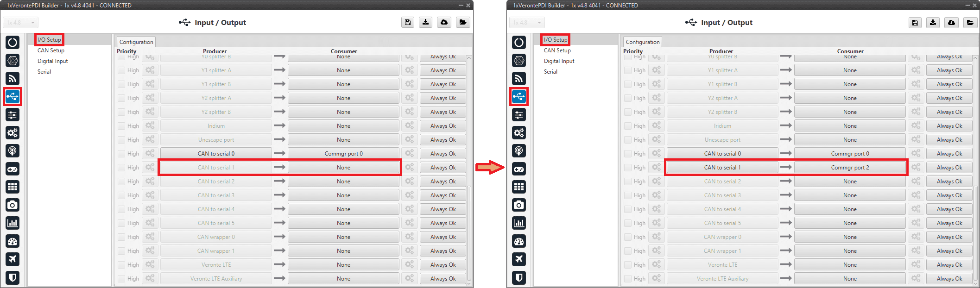
Task: Click CAN to serial 0 producer button, left window
Action: 216,154
